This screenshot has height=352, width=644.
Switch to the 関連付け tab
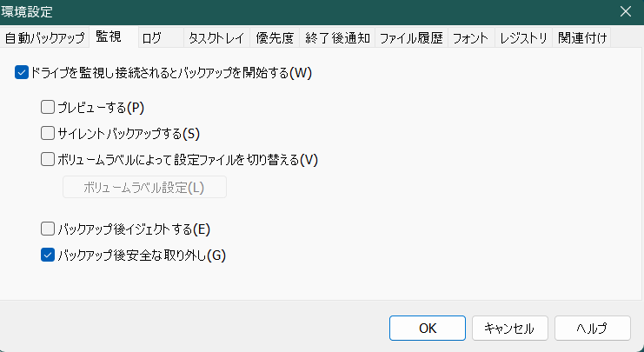click(x=583, y=38)
